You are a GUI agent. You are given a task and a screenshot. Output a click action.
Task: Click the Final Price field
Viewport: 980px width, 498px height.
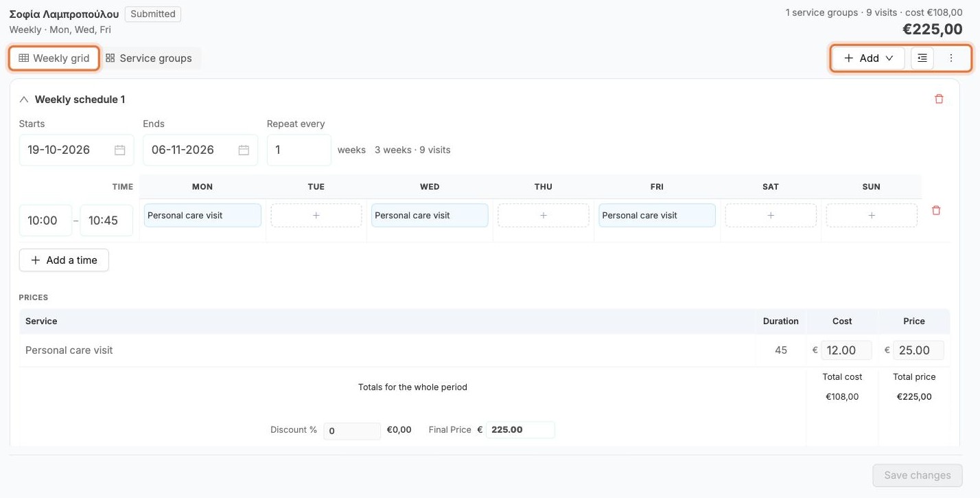(x=520, y=430)
